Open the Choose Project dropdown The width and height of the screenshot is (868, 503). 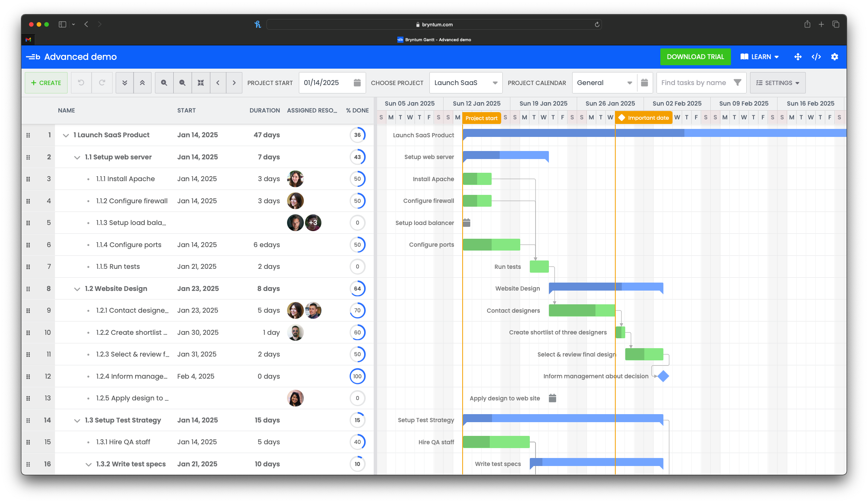(x=495, y=83)
